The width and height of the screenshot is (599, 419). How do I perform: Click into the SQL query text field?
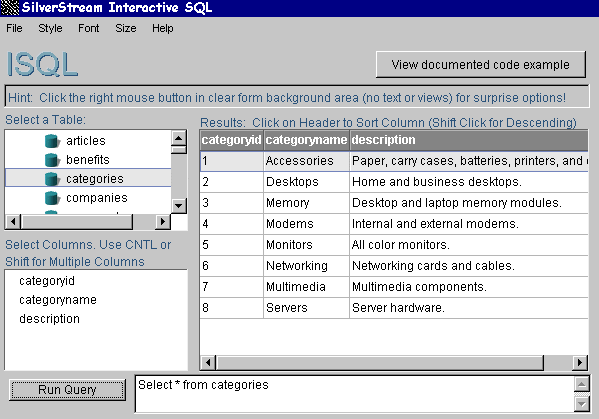[355, 394]
